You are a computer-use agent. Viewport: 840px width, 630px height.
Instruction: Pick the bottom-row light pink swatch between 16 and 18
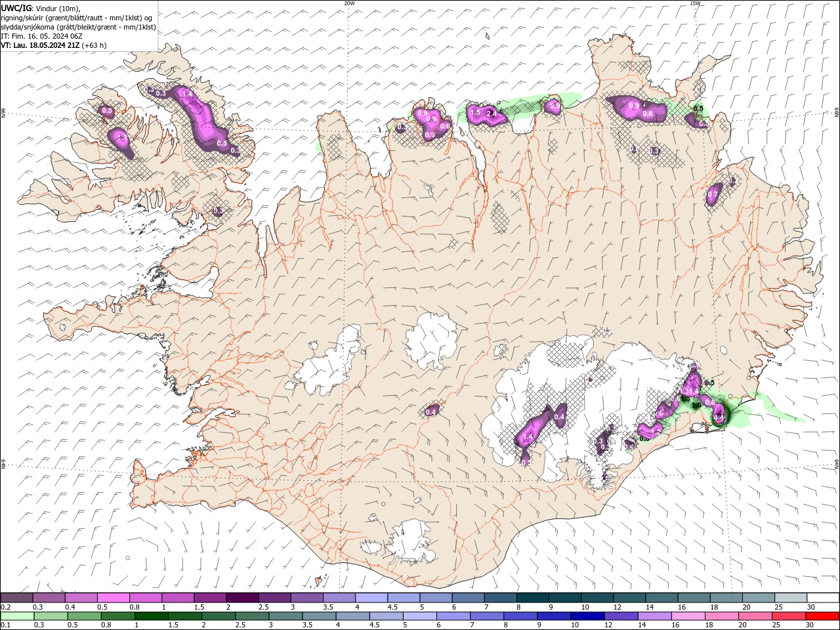coord(688,616)
